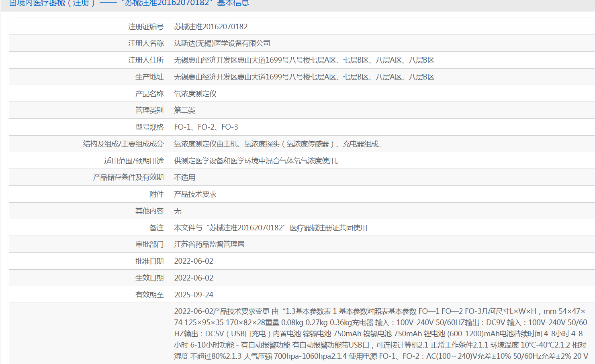Click the small icon before the page header title
Screen dimensions: 595x364
coord(12,3)
